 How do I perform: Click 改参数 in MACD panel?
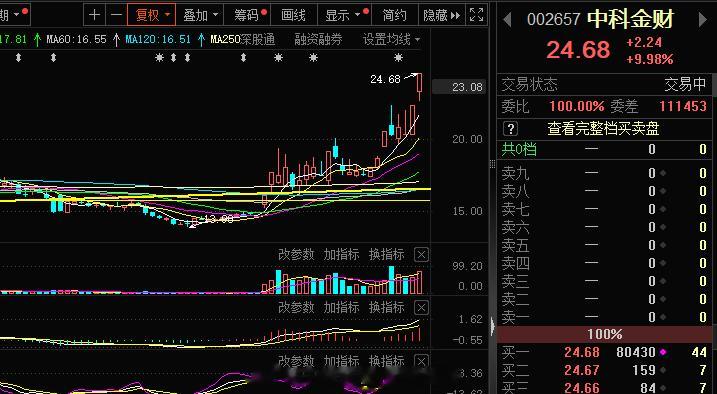[x=296, y=307]
